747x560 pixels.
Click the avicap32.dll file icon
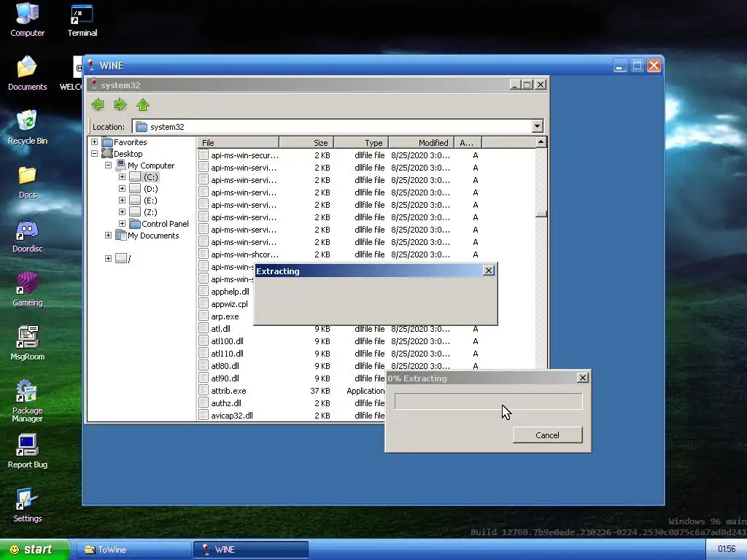click(204, 415)
